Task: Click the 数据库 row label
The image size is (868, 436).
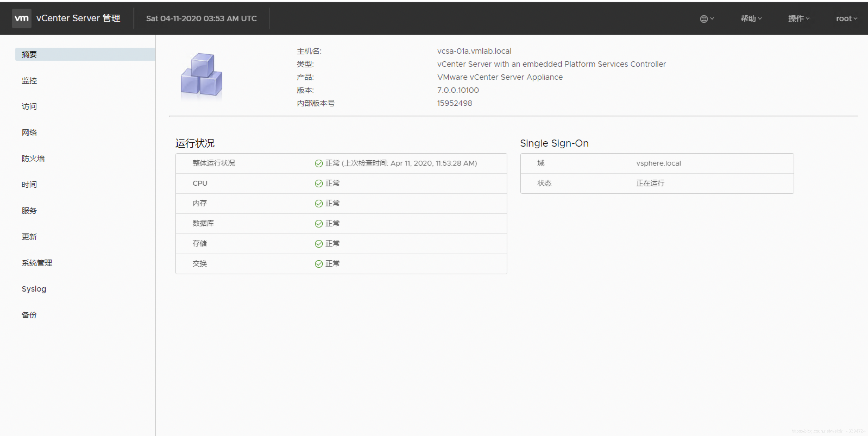Action: point(203,223)
